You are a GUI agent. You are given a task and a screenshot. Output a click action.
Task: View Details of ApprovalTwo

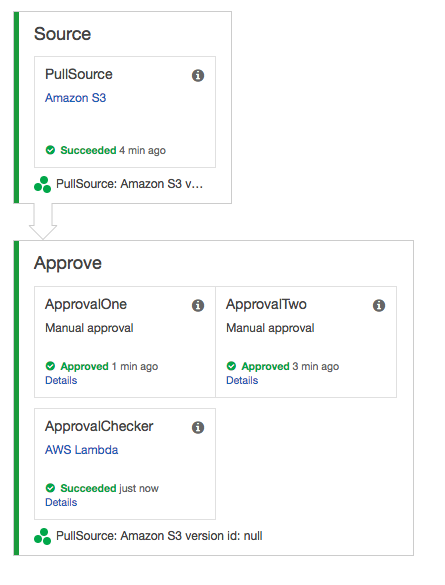(x=242, y=380)
